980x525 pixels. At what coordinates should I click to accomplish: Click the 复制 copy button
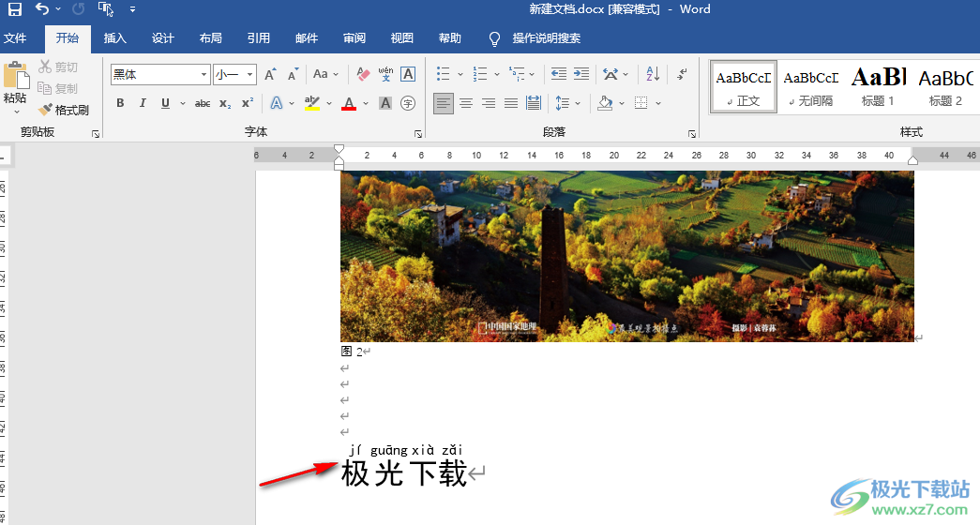click(58, 88)
